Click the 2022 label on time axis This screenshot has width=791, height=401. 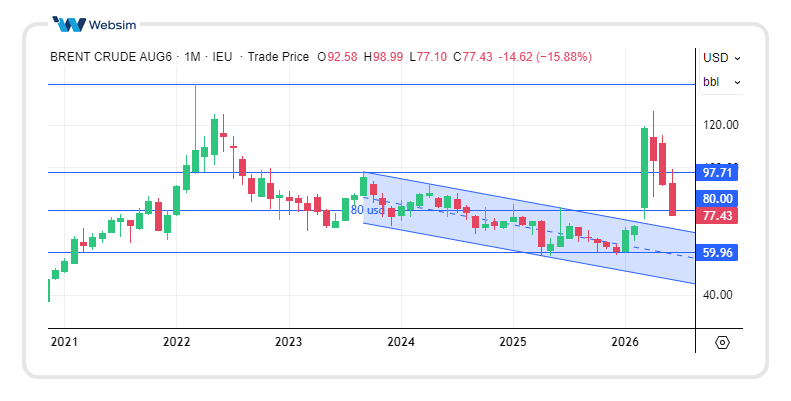point(177,342)
